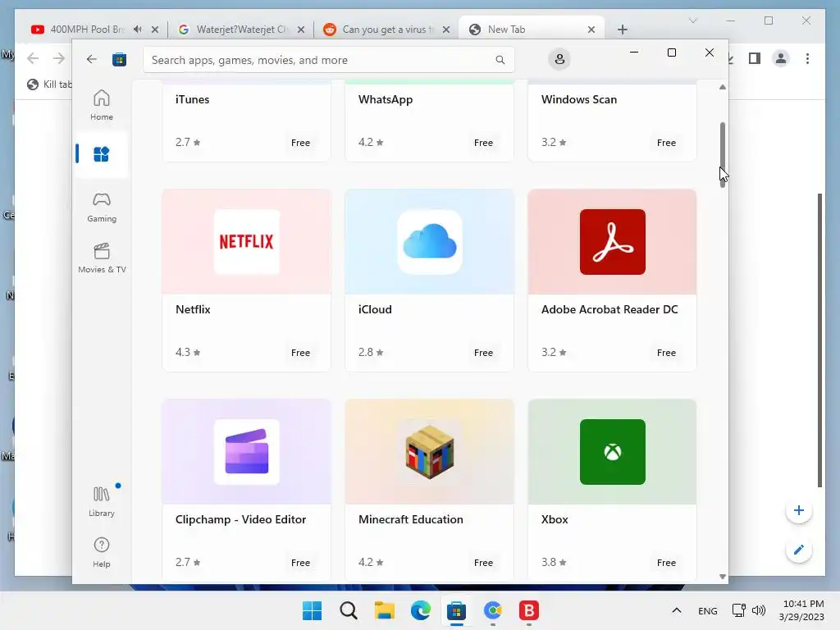Go back in Microsoft Store
Viewport: 840px width, 630px height.
92,59
